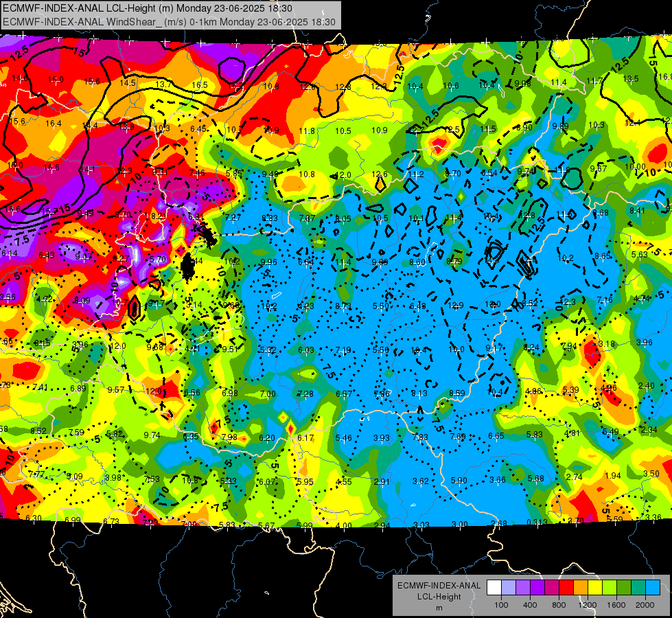Screen dimensions: 672x618
Task: Click the 4.23 value on the map
Action: (x=306, y=306)
